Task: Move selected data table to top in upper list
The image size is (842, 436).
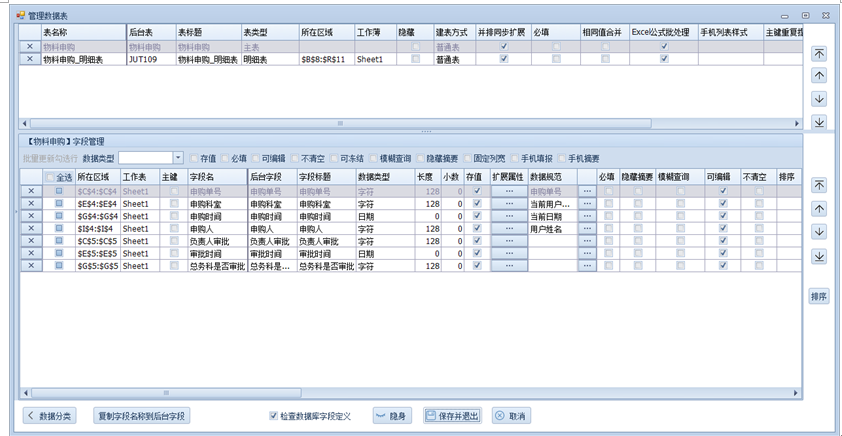Action: point(819,53)
